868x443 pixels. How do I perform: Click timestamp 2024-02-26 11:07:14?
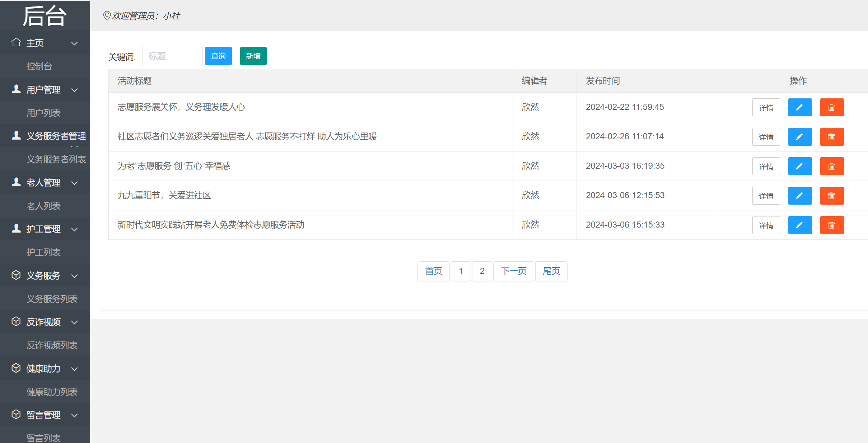(x=625, y=136)
